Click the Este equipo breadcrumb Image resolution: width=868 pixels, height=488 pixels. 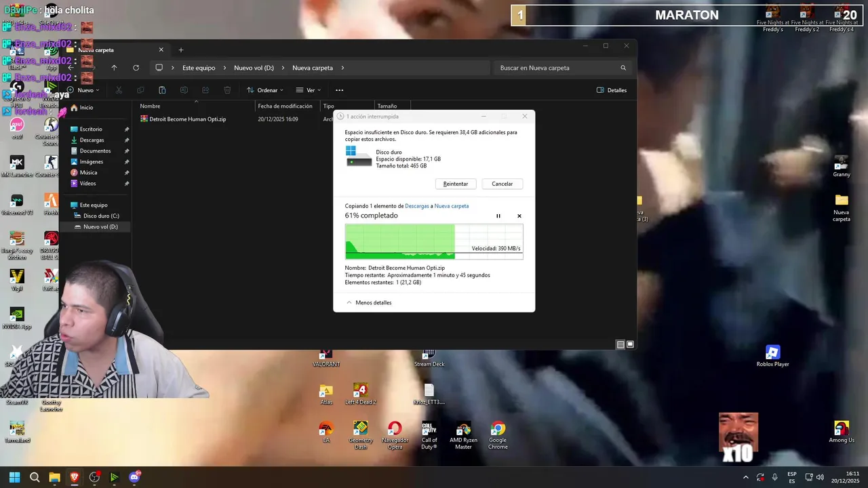pyautogui.click(x=199, y=68)
